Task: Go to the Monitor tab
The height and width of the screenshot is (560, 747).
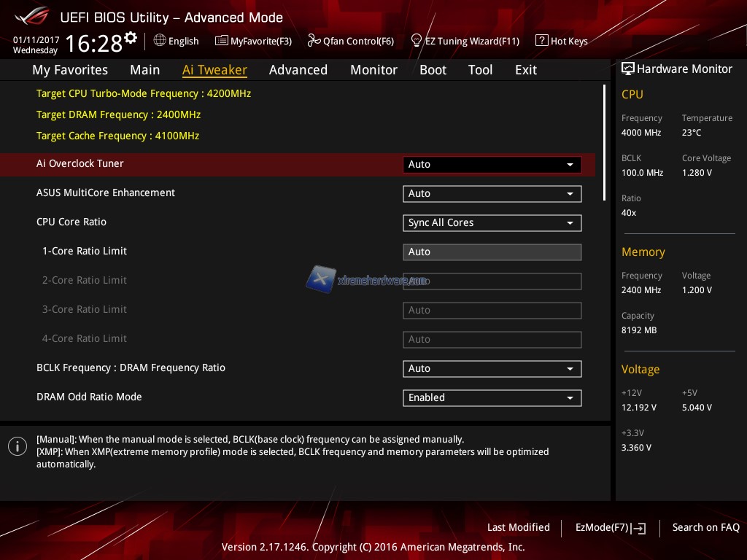Action: 373,70
